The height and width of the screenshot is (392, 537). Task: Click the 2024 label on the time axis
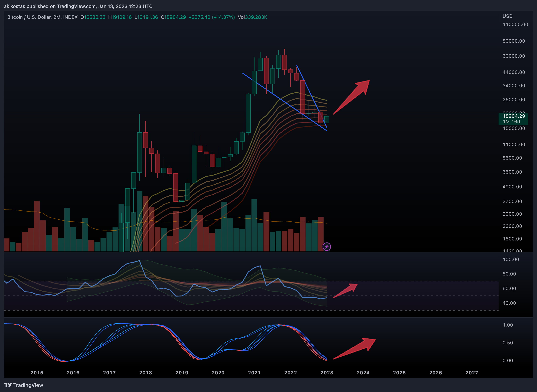[x=363, y=373]
